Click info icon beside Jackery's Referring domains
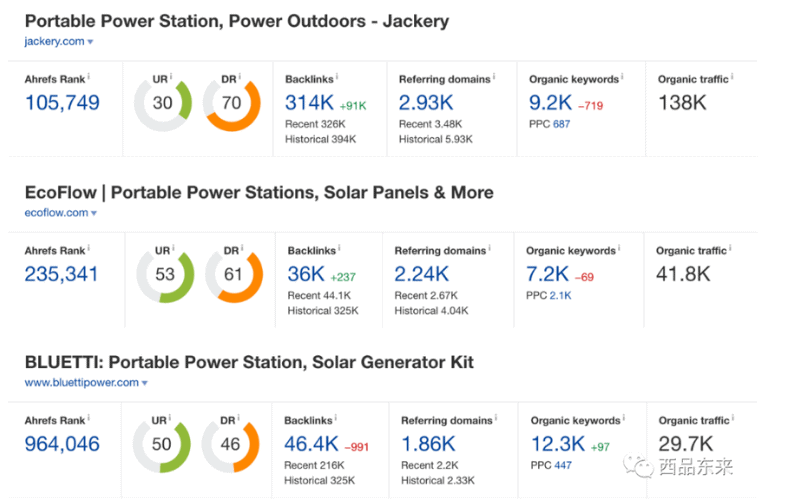The height and width of the screenshot is (500, 800). [494, 77]
